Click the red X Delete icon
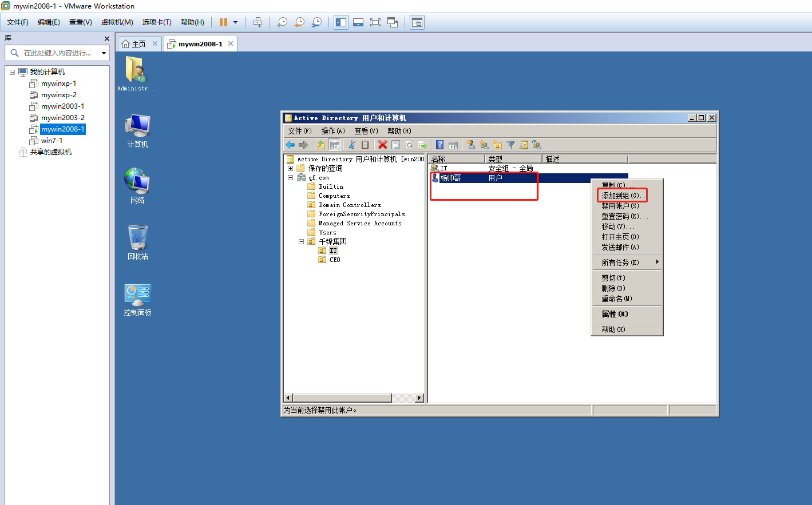 click(x=382, y=145)
